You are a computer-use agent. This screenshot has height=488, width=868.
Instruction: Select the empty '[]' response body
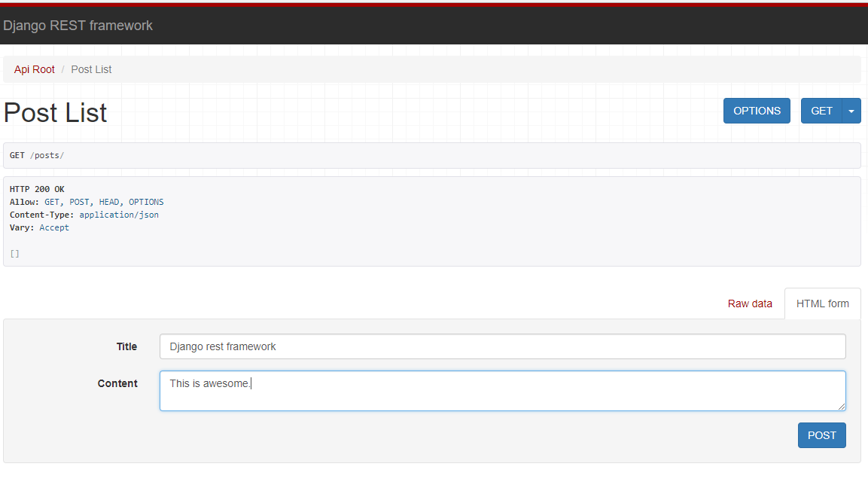tap(15, 254)
